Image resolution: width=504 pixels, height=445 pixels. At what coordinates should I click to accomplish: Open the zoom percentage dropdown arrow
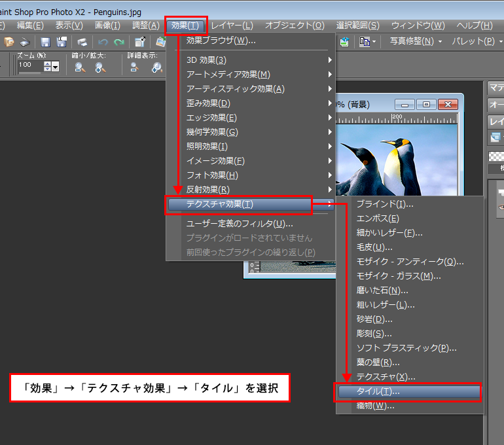(x=56, y=67)
